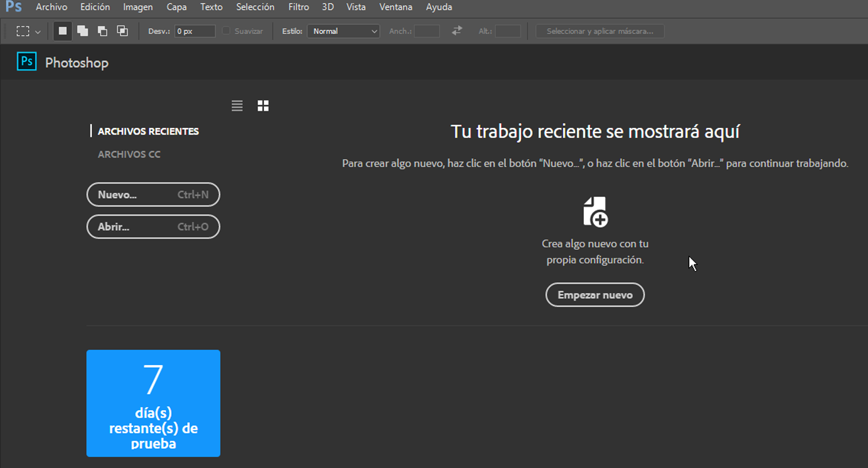Open the Vista menu

[356, 7]
